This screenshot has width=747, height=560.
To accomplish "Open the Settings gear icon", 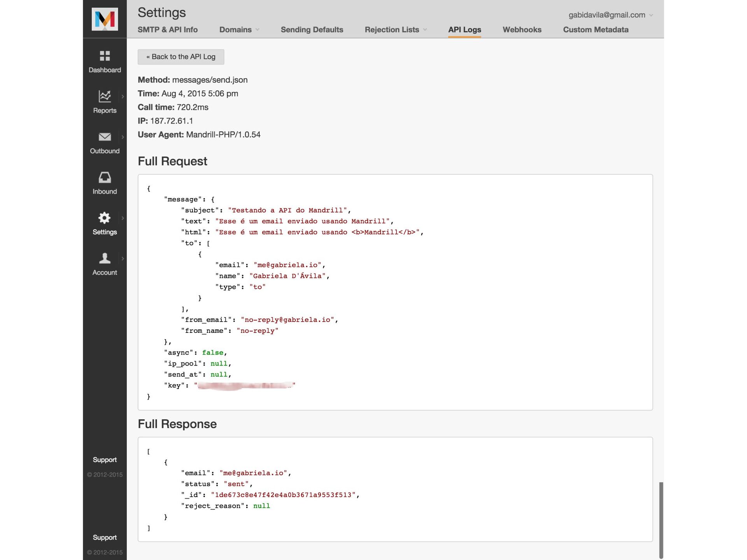I will [105, 218].
